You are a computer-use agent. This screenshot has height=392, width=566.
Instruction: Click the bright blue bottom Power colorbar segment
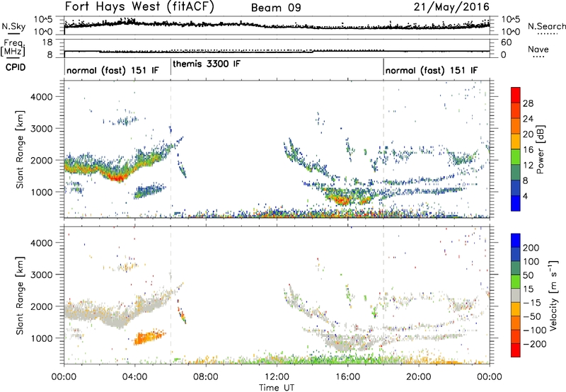[x=516, y=203]
